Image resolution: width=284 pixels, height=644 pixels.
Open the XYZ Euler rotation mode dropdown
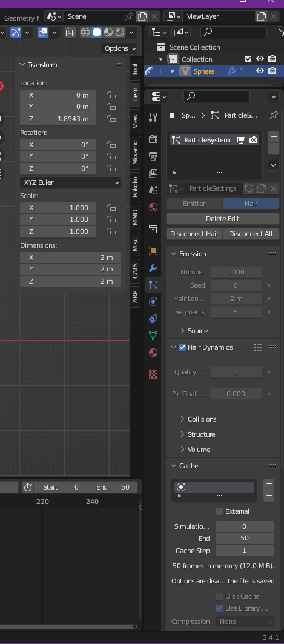click(x=70, y=182)
